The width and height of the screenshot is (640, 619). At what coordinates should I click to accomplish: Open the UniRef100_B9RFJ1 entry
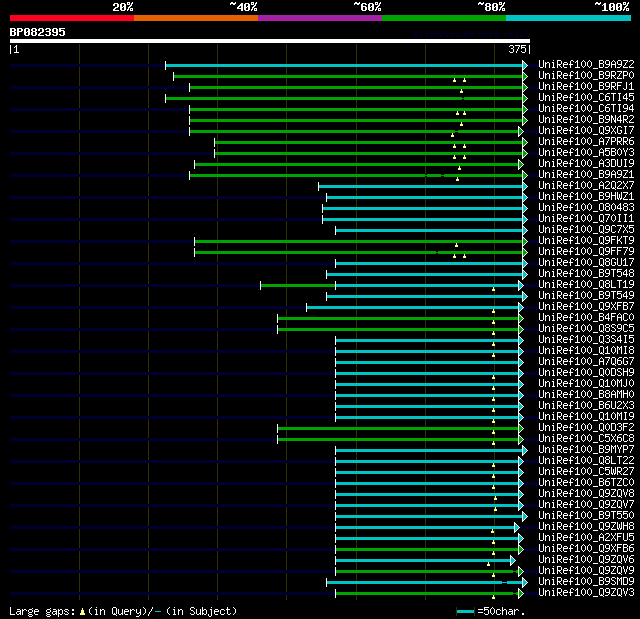click(x=586, y=87)
